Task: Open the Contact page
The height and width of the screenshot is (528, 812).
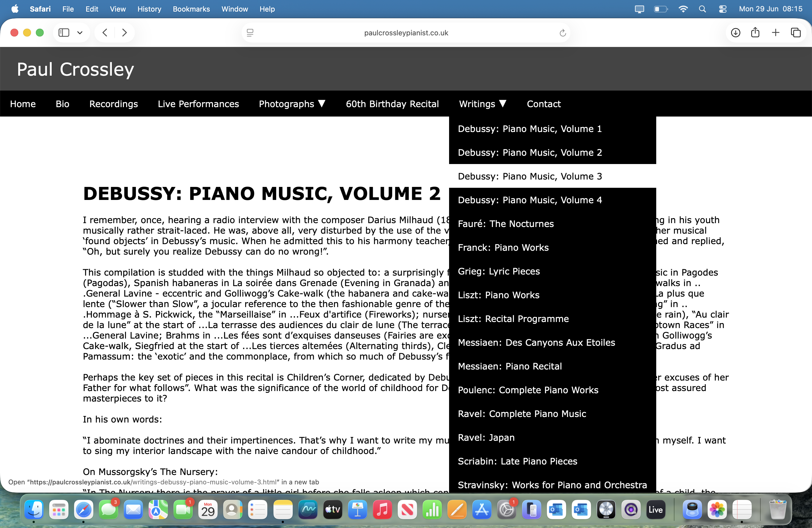Action: click(x=544, y=104)
